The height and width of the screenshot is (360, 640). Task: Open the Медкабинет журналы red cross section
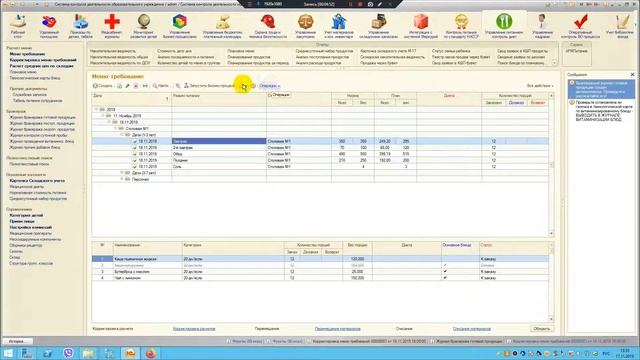point(112,26)
